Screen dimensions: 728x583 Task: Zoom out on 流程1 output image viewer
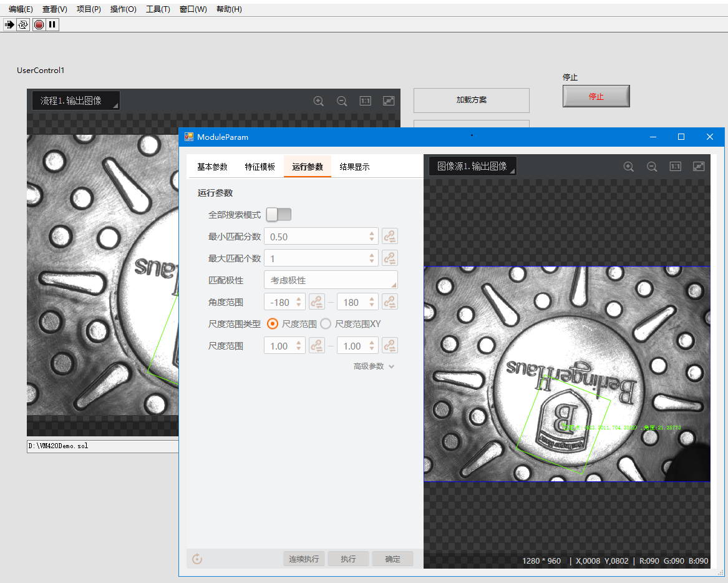[x=342, y=100]
